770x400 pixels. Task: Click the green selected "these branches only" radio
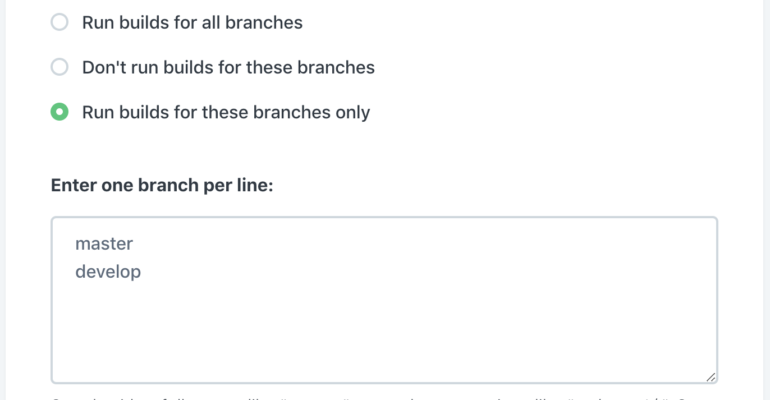(x=59, y=112)
